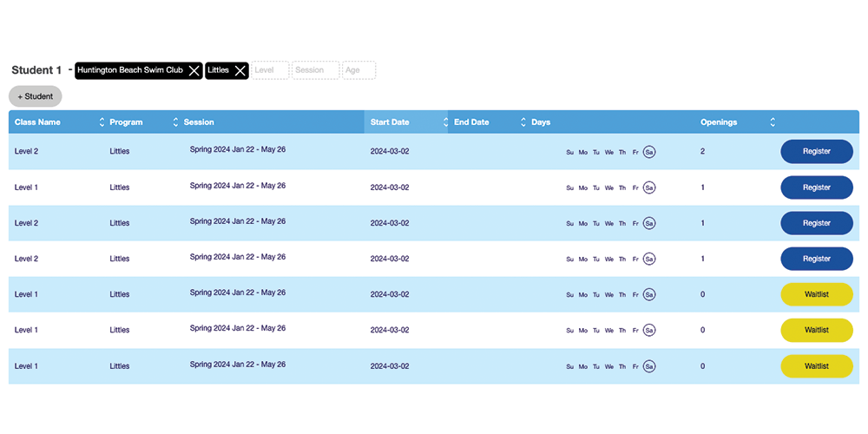
Task: Click circled Sa day in last row
Action: [649, 366]
